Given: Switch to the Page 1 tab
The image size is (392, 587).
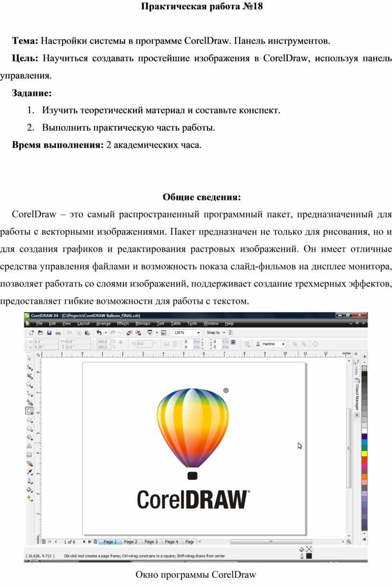Looking at the screenshot, I should 110,542.
